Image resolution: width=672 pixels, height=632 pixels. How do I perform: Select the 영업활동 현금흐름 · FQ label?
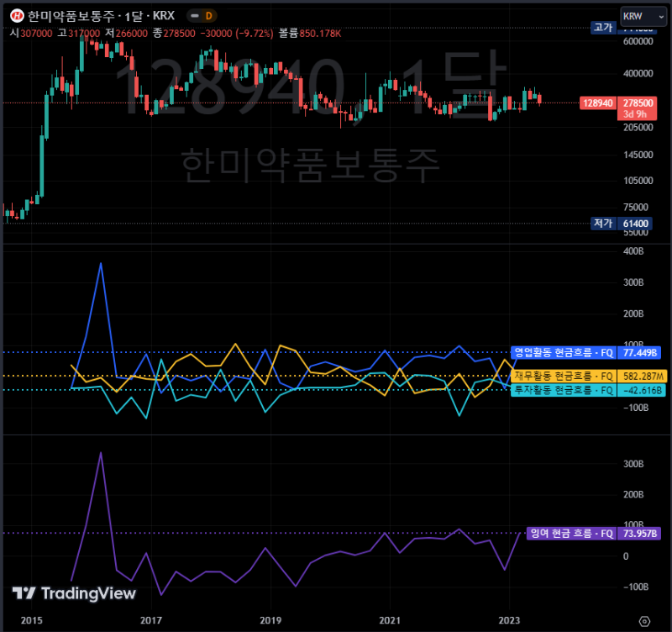point(564,353)
